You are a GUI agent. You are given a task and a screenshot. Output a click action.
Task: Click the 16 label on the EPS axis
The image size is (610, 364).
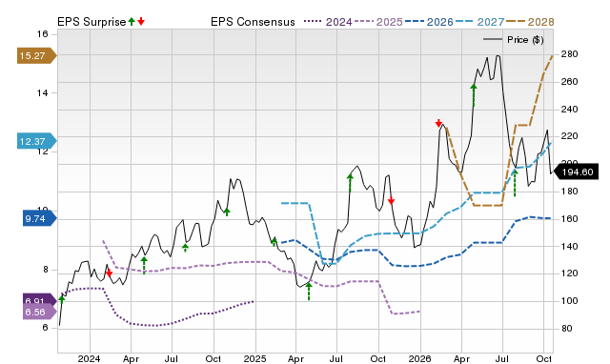42,34
